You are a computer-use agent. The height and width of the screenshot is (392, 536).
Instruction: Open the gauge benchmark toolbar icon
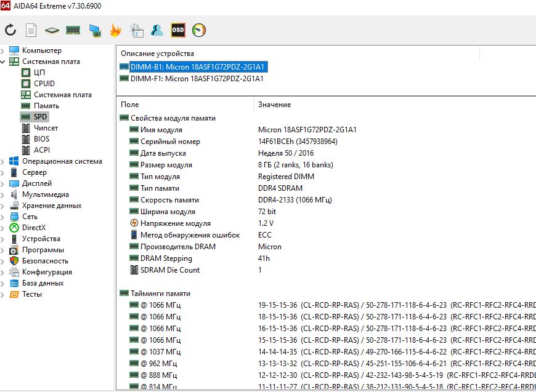pos(199,30)
